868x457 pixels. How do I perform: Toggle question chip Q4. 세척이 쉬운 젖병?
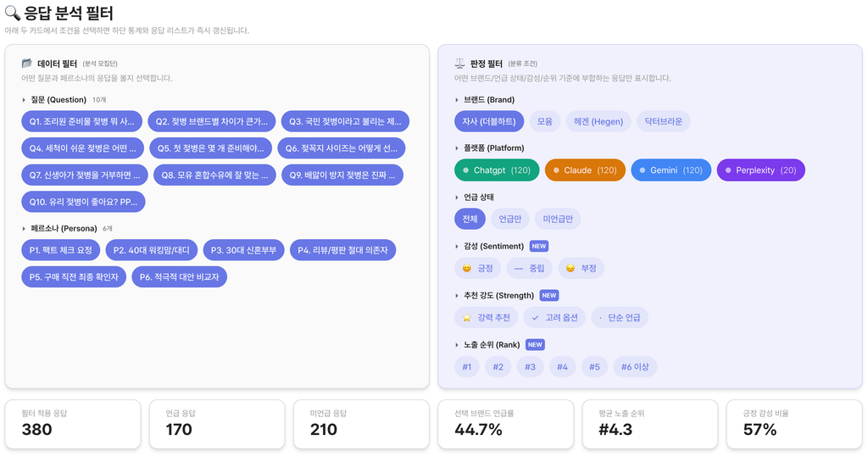click(x=82, y=148)
